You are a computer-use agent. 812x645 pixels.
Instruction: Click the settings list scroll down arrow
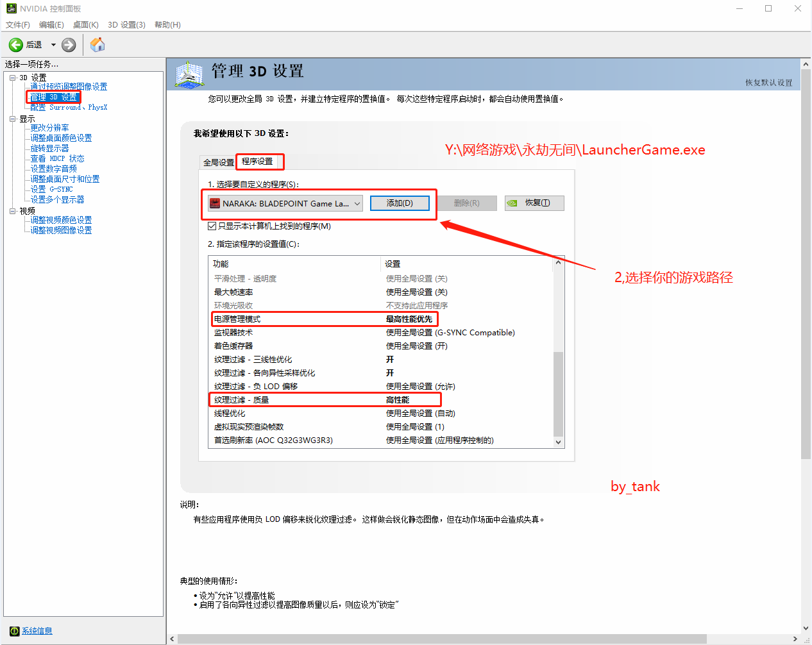point(558,442)
